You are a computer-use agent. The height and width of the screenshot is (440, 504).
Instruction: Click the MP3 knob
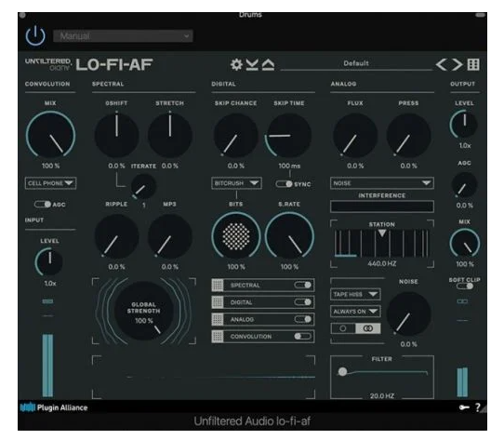[x=170, y=236]
